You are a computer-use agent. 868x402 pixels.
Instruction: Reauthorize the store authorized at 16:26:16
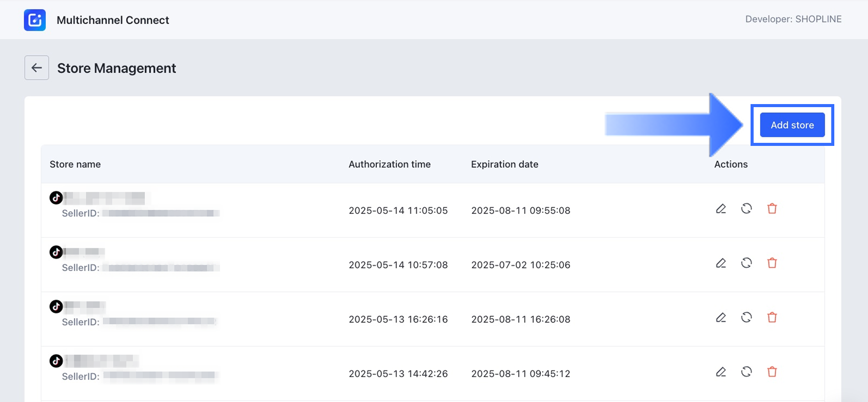point(746,317)
